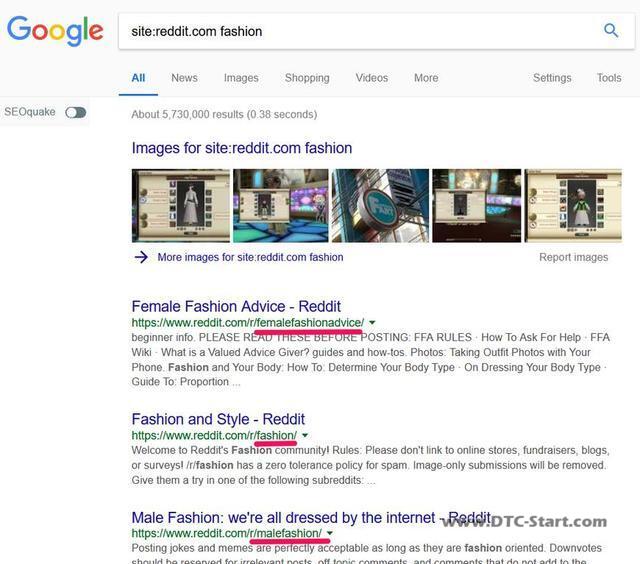Select the All tab
Image resolution: width=640 pixels, height=564 pixels.
tap(138, 78)
